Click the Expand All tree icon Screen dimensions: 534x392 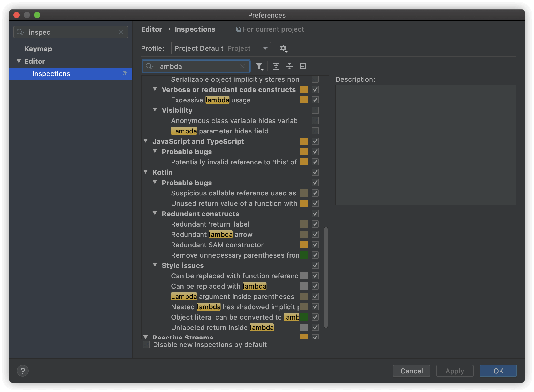click(276, 66)
